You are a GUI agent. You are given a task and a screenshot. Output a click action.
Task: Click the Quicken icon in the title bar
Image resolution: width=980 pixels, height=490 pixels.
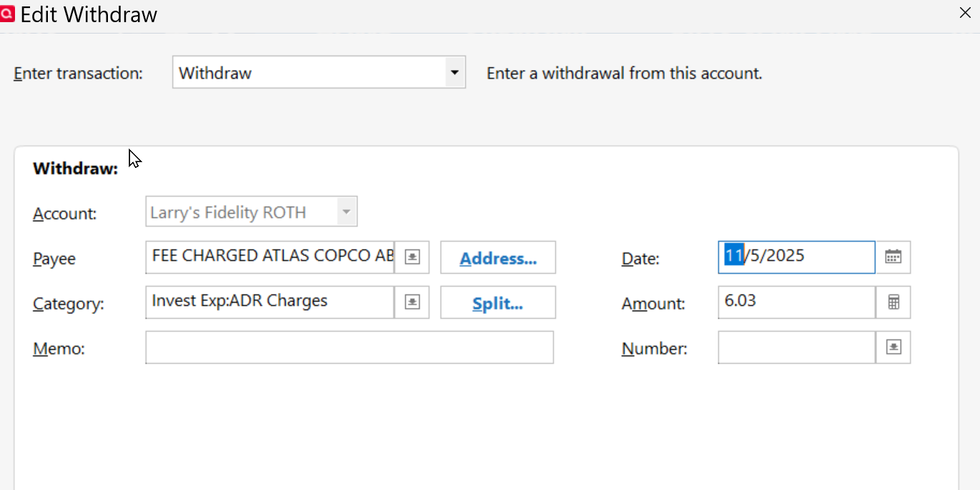[7, 14]
